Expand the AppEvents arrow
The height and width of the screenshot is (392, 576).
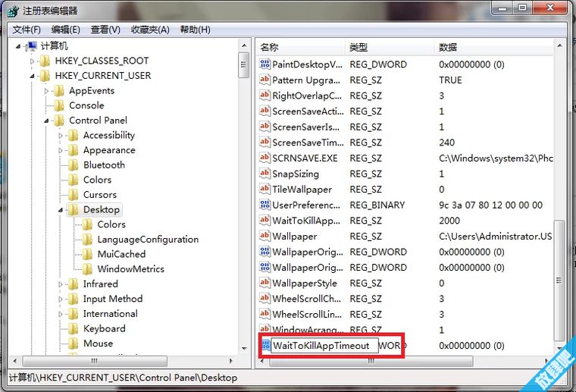pos(46,91)
